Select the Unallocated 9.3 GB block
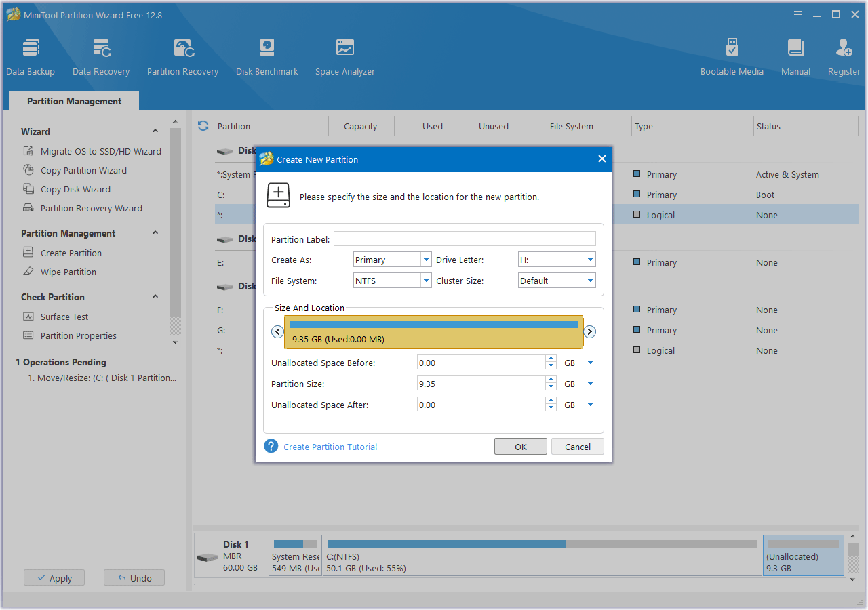The image size is (868, 610). click(804, 556)
